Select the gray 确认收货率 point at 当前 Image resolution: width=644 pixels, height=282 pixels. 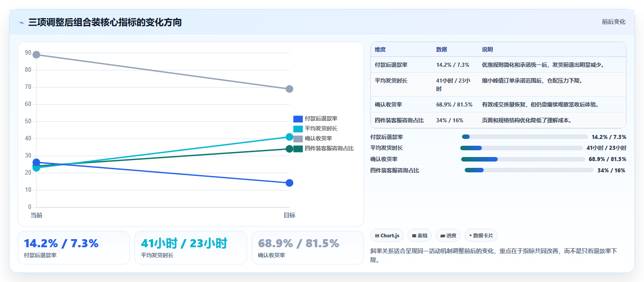(36, 55)
